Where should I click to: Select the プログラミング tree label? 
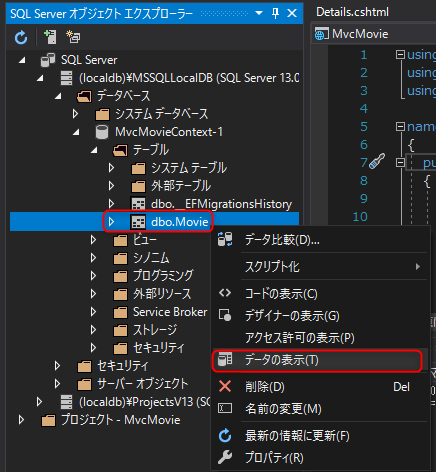tap(163, 276)
